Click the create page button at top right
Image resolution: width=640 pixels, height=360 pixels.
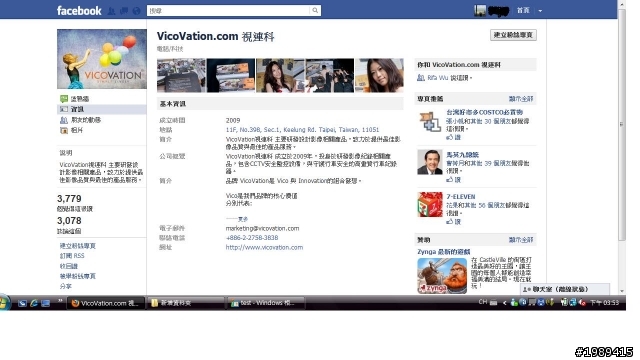pos(513,35)
